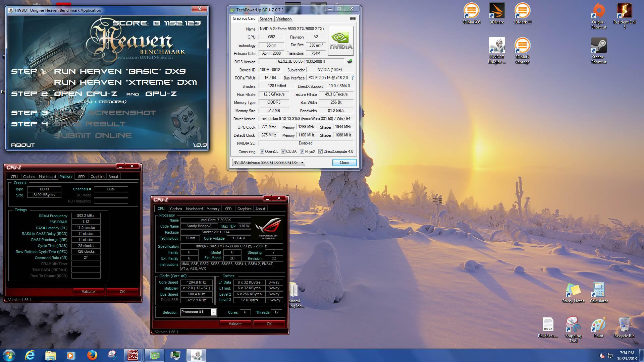Open Mainboard tab in the memory CPU-Z window

point(47,177)
